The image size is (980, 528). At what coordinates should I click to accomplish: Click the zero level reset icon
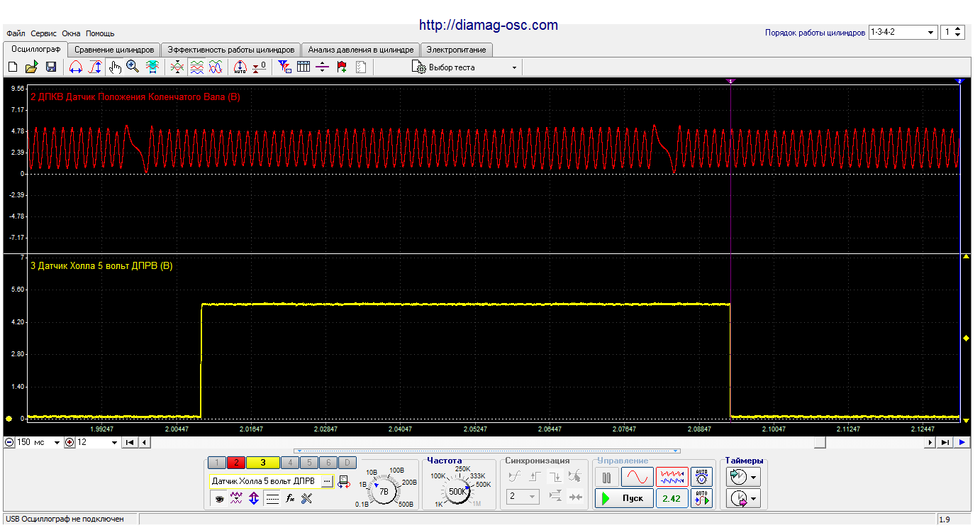(260, 67)
